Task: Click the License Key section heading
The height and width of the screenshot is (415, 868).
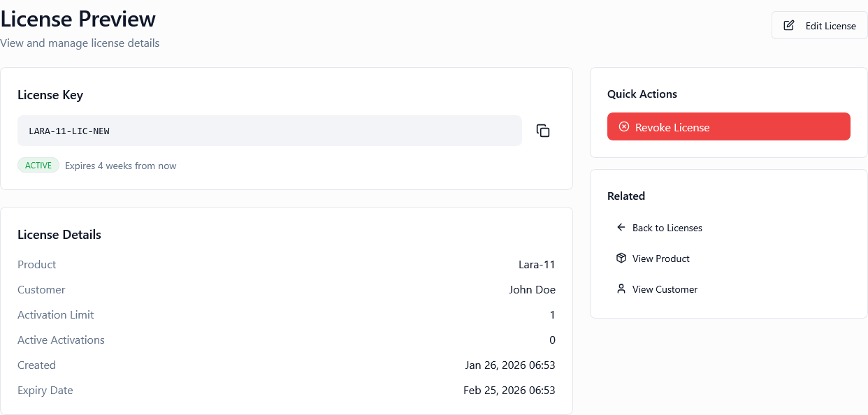Action: [x=50, y=95]
